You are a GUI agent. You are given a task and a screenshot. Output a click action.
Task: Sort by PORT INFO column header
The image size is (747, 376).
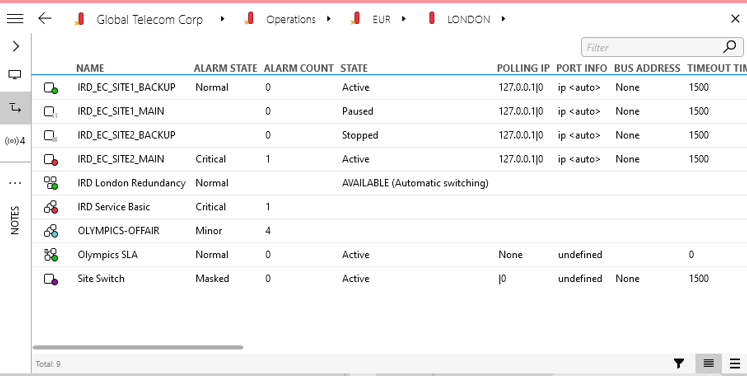(582, 68)
